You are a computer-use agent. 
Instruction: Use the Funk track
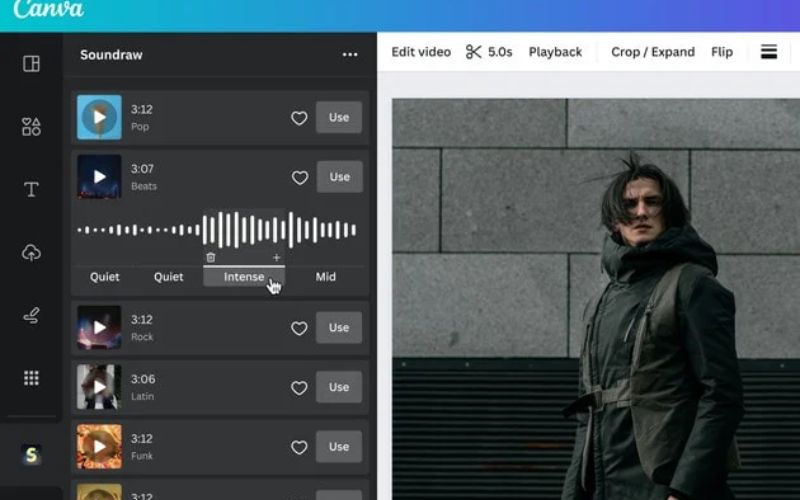coord(339,447)
